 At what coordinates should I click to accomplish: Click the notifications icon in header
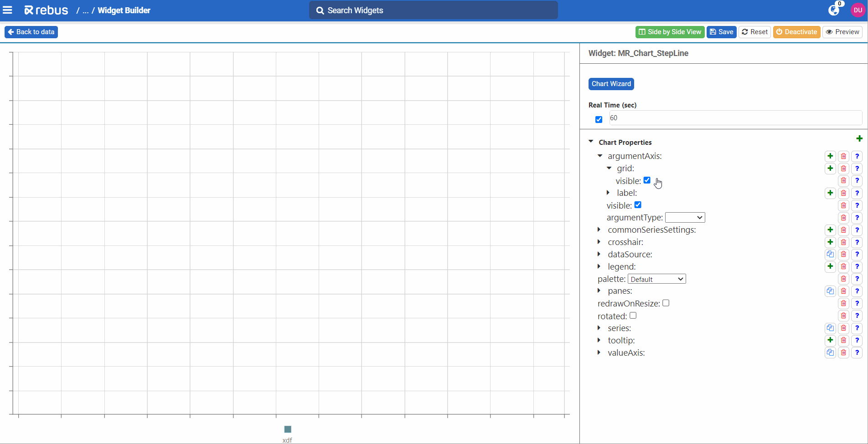[x=834, y=10]
